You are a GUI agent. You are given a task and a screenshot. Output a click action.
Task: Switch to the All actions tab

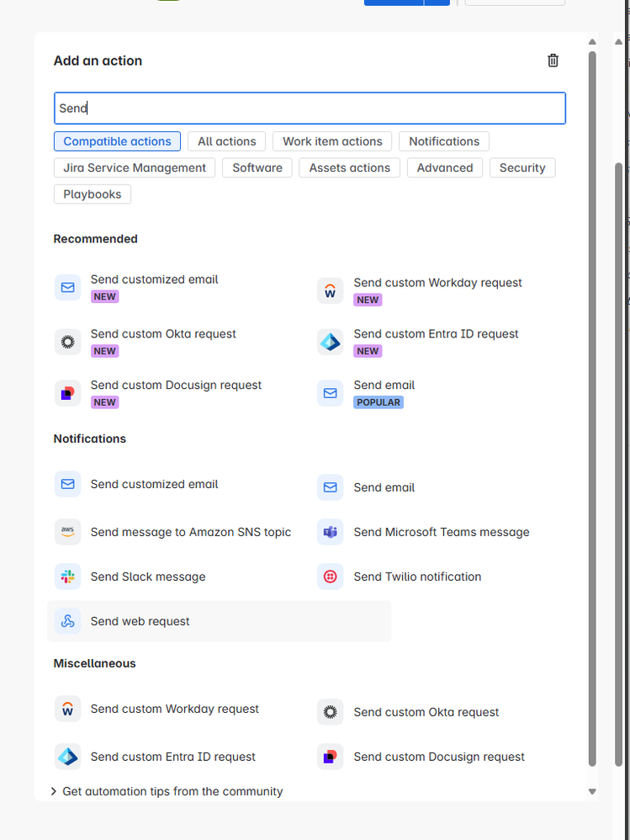(226, 141)
